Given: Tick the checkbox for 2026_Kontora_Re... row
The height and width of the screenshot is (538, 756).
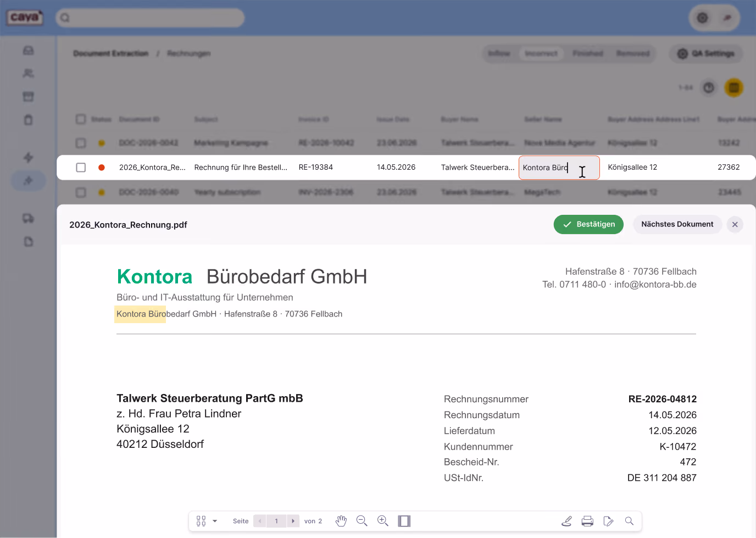Looking at the screenshot, I should tap(81, 167).
